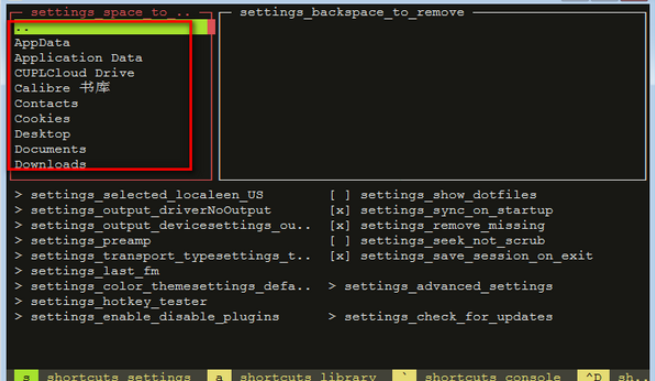The width and height of the screenshot is (655, 381).
Task: Open settings_color_theme option
Action: [x=162, y=287]
